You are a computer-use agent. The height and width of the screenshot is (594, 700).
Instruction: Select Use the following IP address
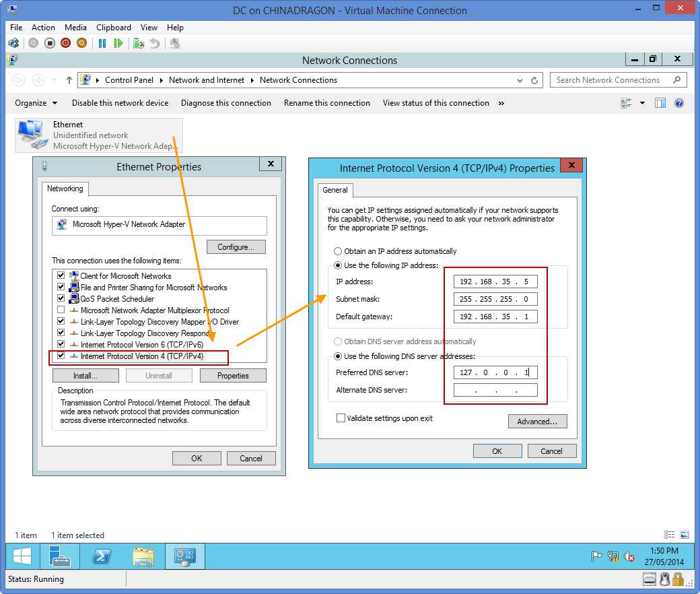point(338,265)
